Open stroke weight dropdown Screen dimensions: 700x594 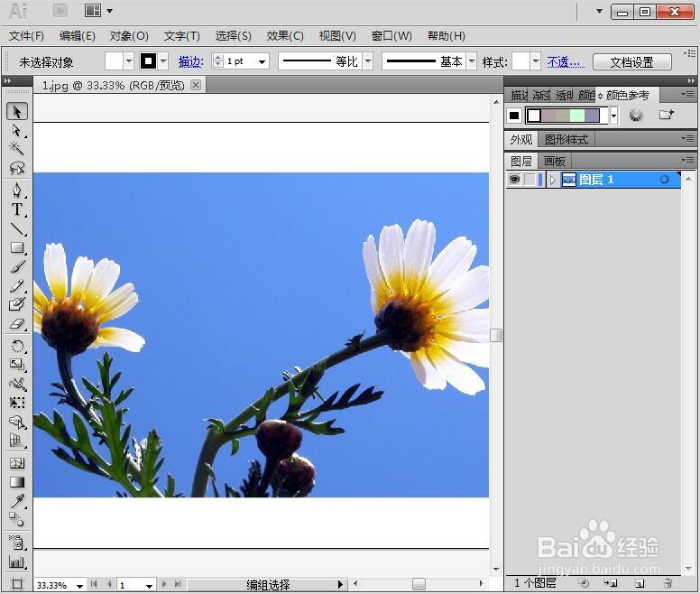point(262,61)
